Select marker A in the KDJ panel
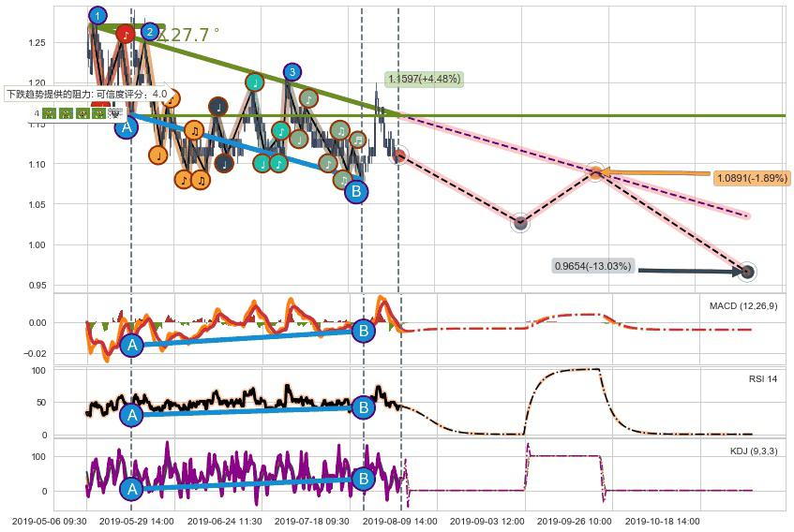794x532 pixels. coord(132,489)
